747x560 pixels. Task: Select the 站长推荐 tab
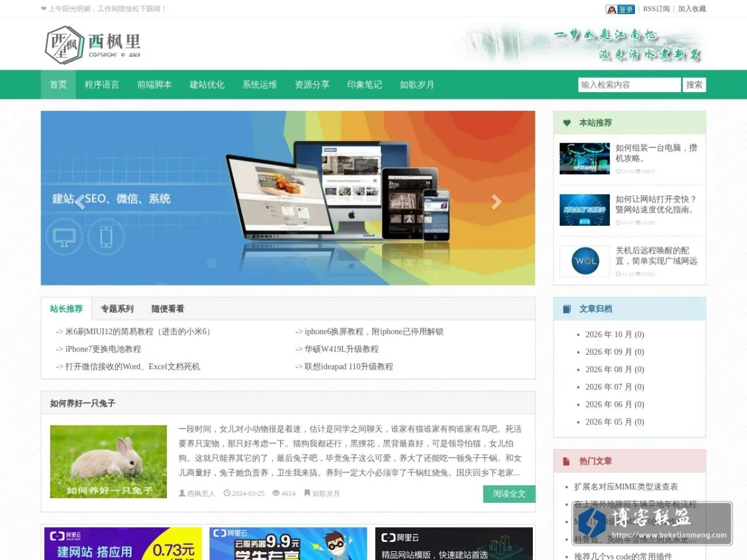67,309
